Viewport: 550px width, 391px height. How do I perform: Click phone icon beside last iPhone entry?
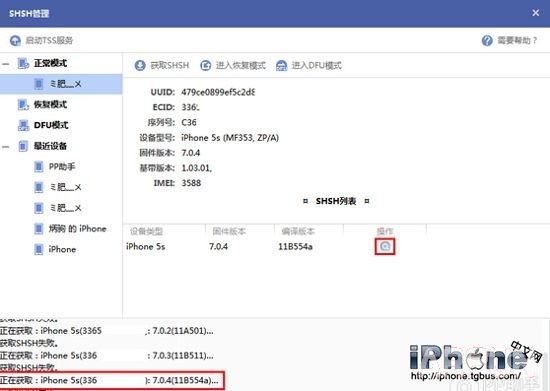[38, 250]
